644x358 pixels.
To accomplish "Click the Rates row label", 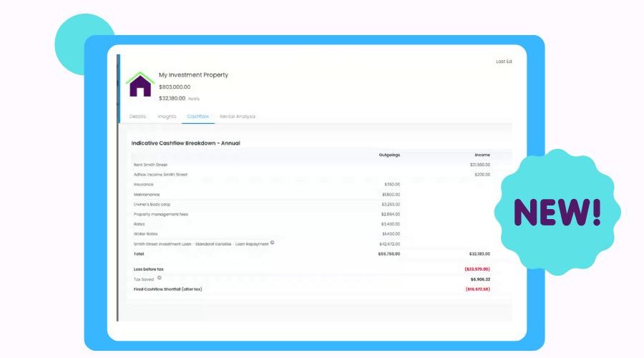I will click(x=140, y=224).
